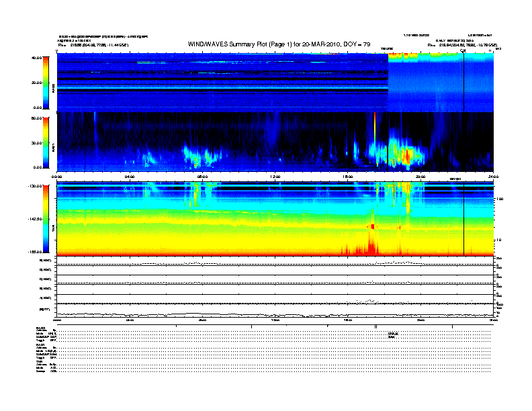Screen dimensions: 532x411
Task: Click the 04:00 tick under the RAD1 panel
Action: coord(130,177)
